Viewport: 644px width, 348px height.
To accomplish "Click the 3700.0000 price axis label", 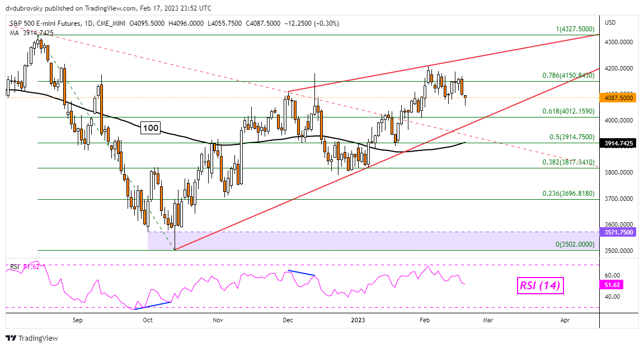I will tap(618, 199).
